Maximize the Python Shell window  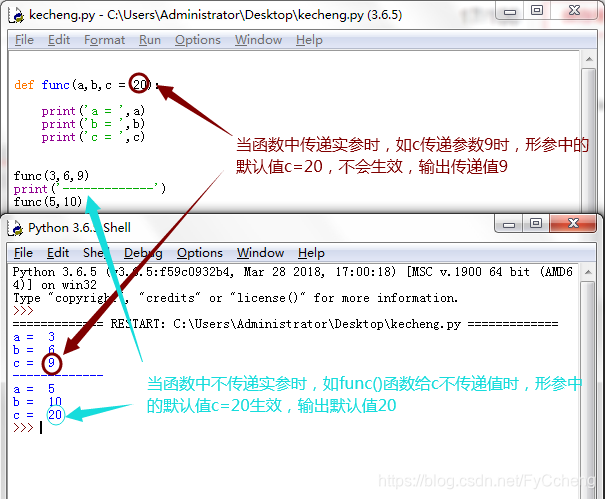536,224
